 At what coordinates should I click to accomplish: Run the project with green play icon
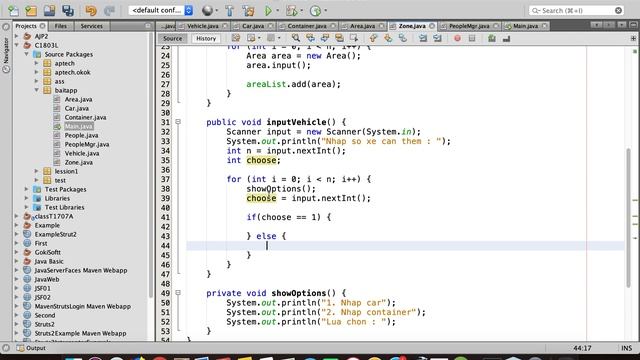268,11
